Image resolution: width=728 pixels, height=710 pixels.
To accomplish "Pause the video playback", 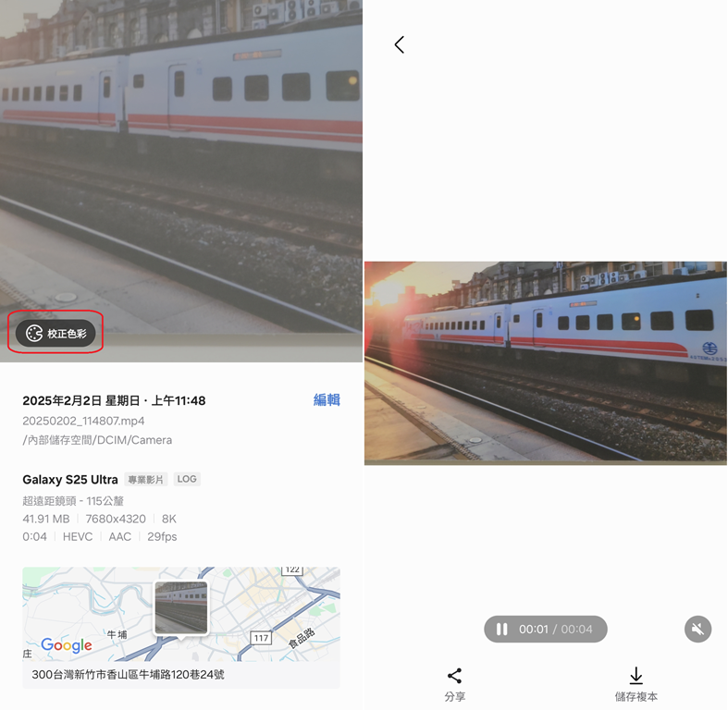I will (502, 630).
